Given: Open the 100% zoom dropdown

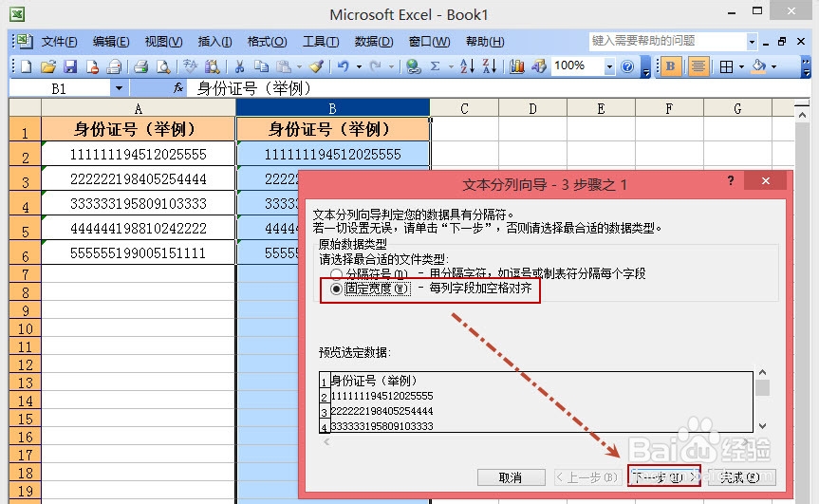Looking at the screenshot, I should [x=609, y=66].
